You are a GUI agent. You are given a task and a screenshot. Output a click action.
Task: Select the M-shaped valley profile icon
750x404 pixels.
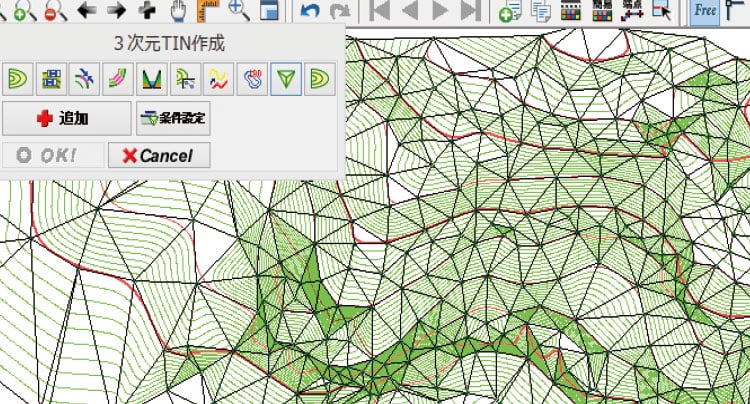[x=152, y=78]
